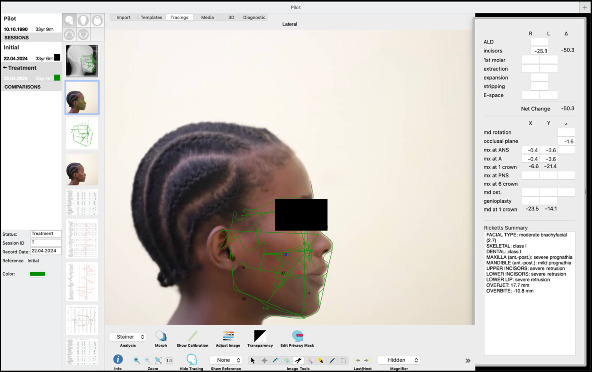
Task: Go to previous landmark arrow
Action: coord(358,360)
